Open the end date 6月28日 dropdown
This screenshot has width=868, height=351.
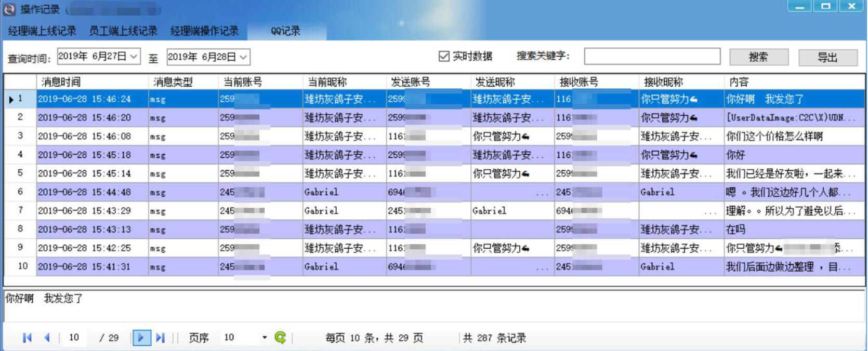243,57
